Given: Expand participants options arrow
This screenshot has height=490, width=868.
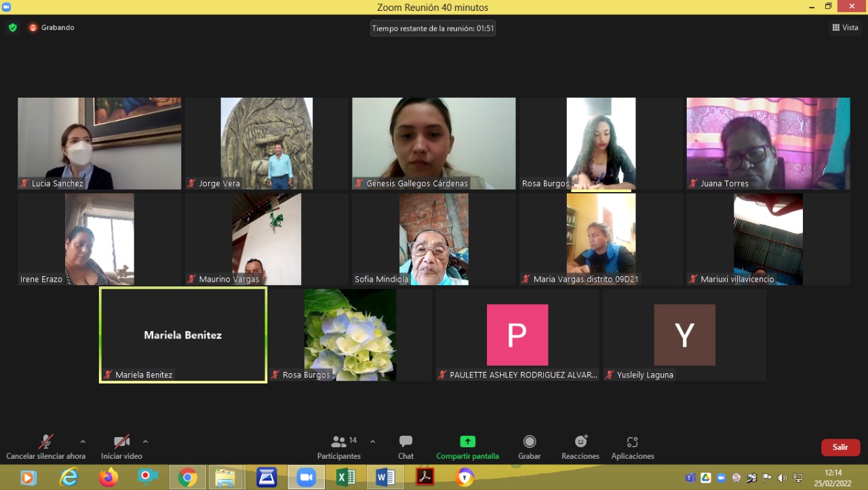Looking at the screenshot, I should coord(372,441).
